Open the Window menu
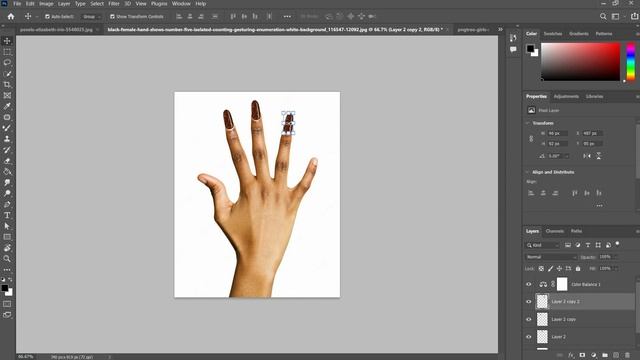This screenshot has width=640, height=360. pos(181,4)
